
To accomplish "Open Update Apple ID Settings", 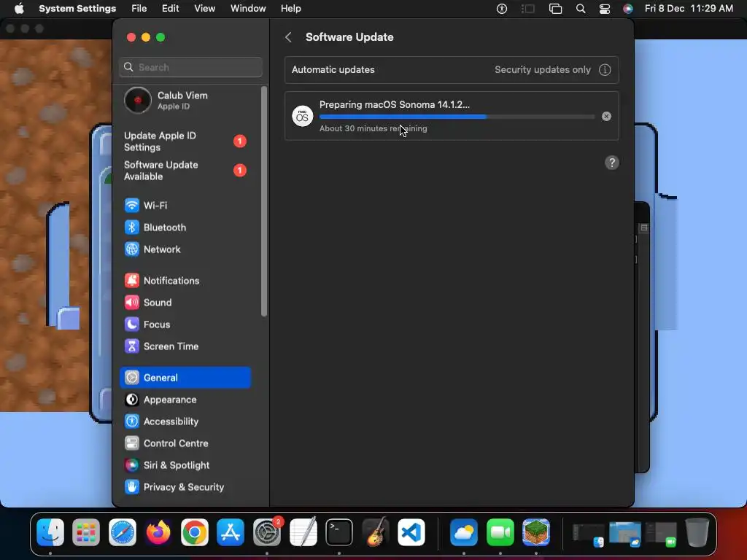I will pos(185,141).
